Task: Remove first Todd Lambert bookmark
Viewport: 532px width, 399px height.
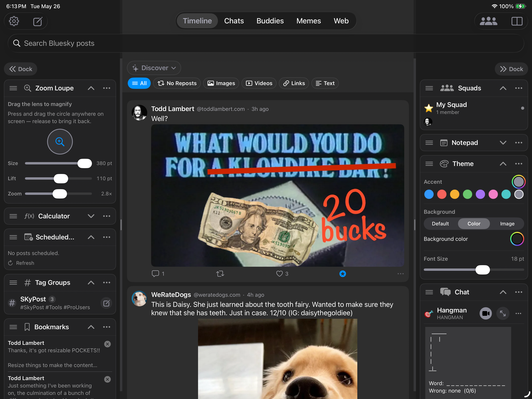Action: pos(107,344)
